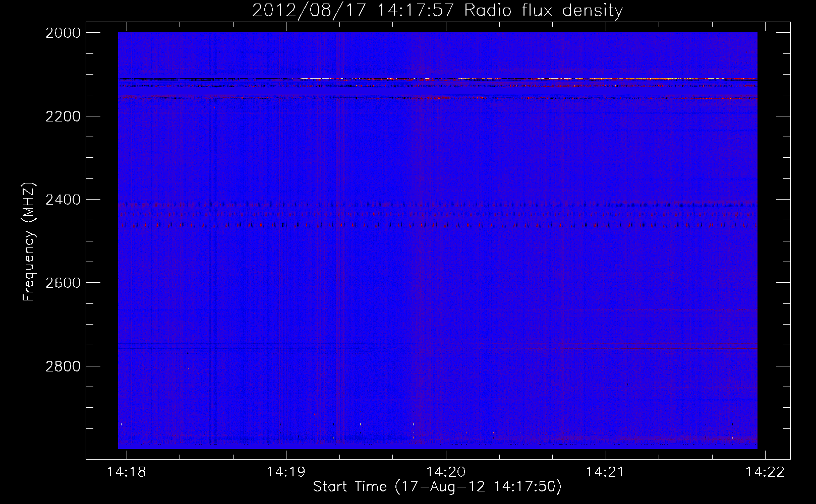Viewport: 816px width, 504px height.
Task: Click the 'Frequency (MHZ)' axis label
Action: point(29,241)
